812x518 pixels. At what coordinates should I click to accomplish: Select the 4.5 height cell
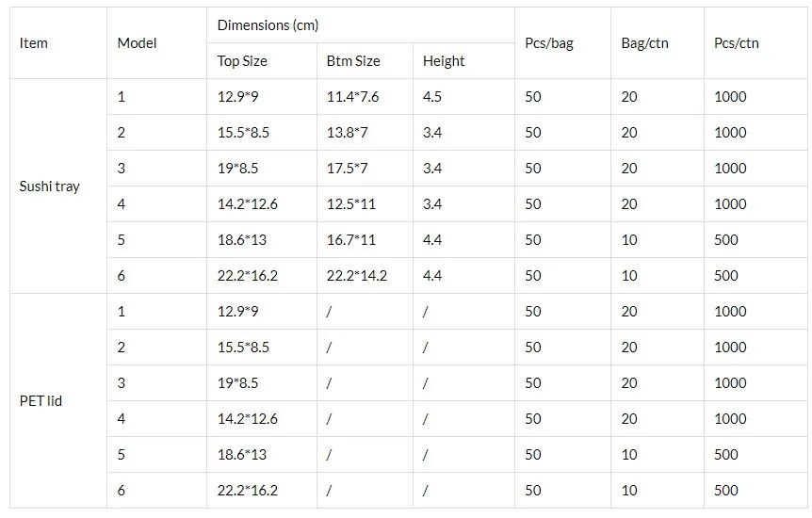pyautogui.click(x=432, y=97)
